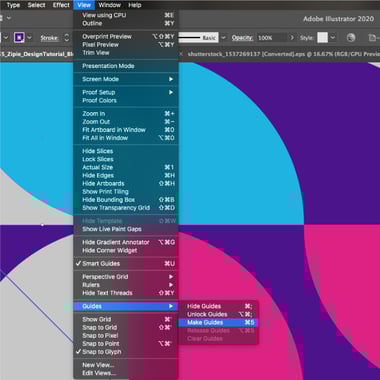Choose Hide Corner Widget
Screen dimensions: 380x380
[126, 250]
